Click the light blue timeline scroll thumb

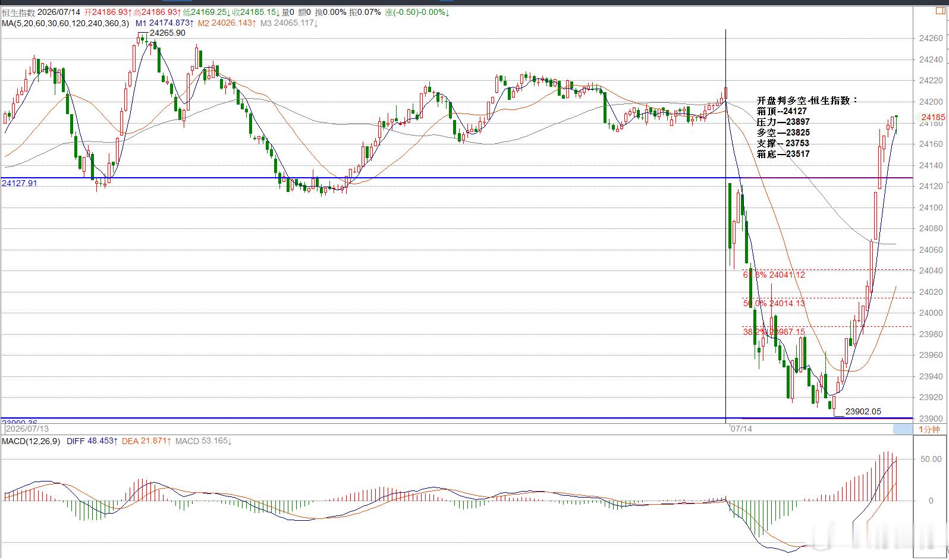[x=901, y=429]
